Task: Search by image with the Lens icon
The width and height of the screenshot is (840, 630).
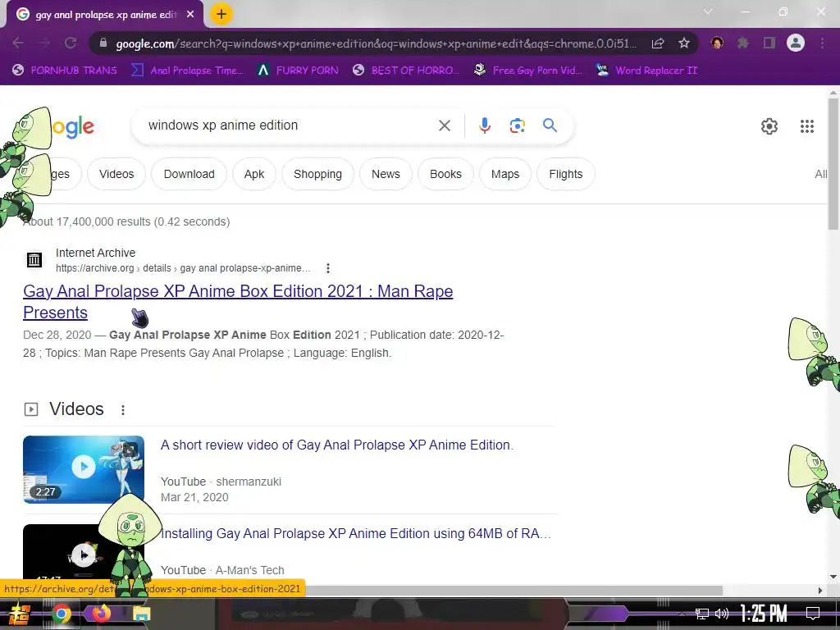Action: 517,126
